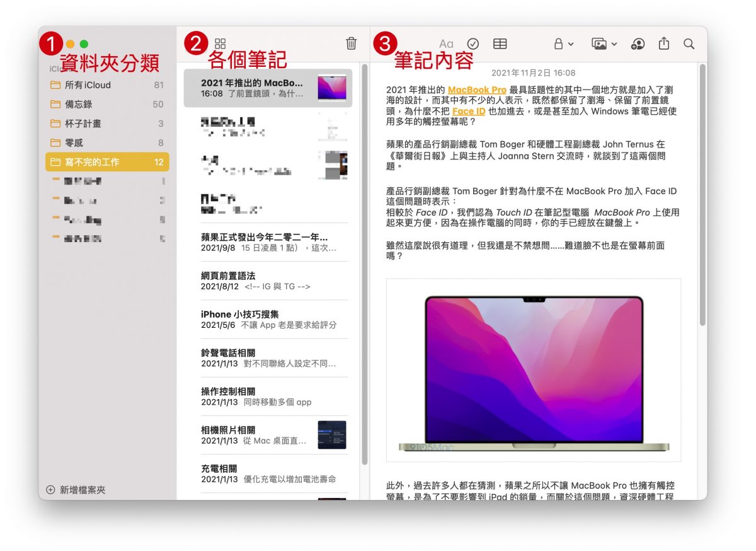Screen dimensions: 756x551
Task: Open text format Aa button
Action: point(446,43)
